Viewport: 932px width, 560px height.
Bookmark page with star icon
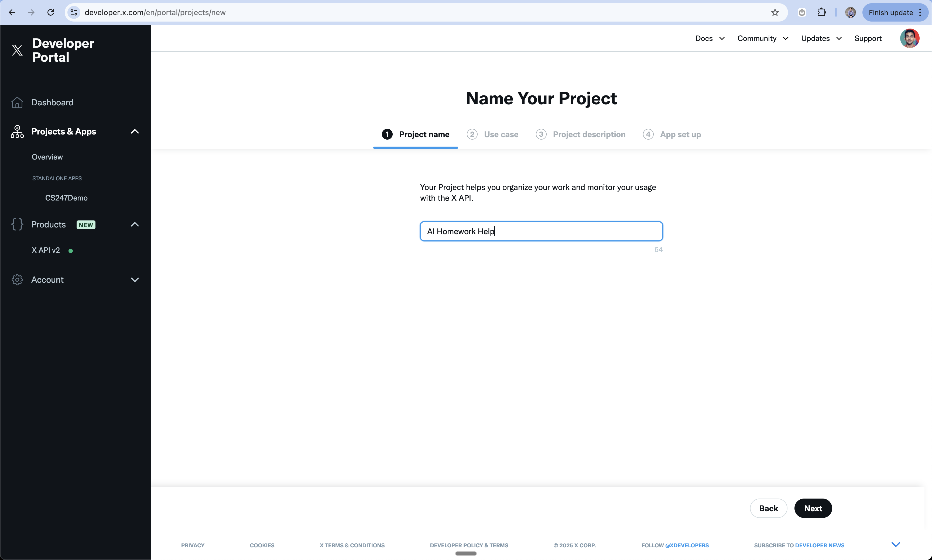(x=775, y=12)
